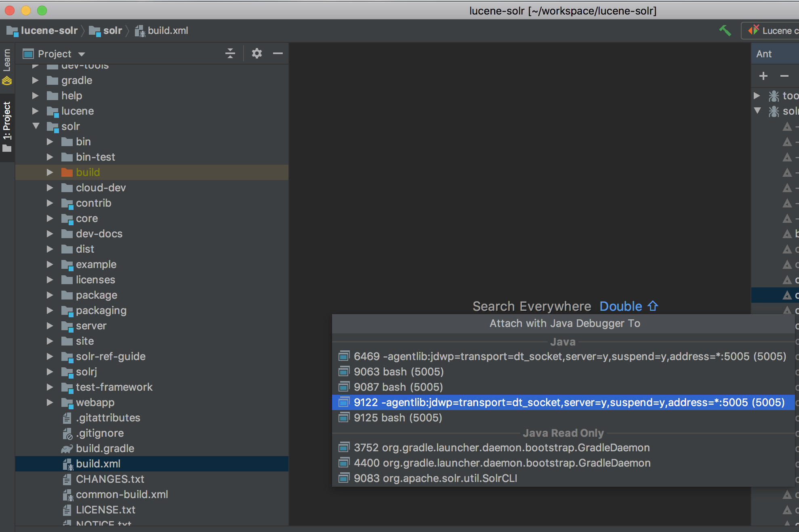Click the remove Ant build file minus icon
This screenshot has height=532, width=799.
tap(784, 76)
